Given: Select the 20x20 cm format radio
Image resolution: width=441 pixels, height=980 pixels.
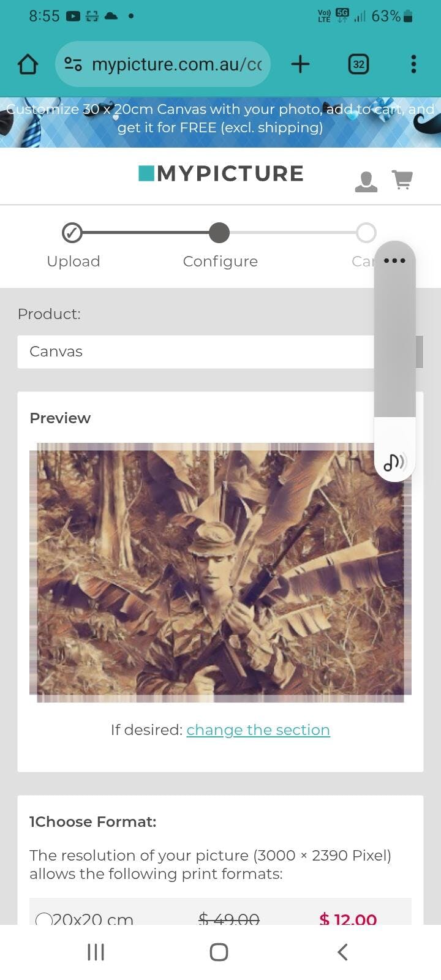Looking at the screenshot, I should pyautogui.click(x=44, y=920).
